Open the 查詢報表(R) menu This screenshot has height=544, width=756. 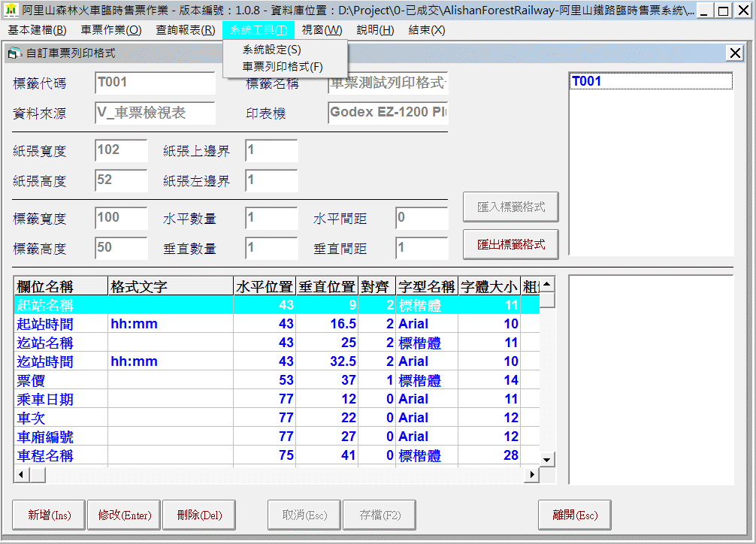point(186,30)
